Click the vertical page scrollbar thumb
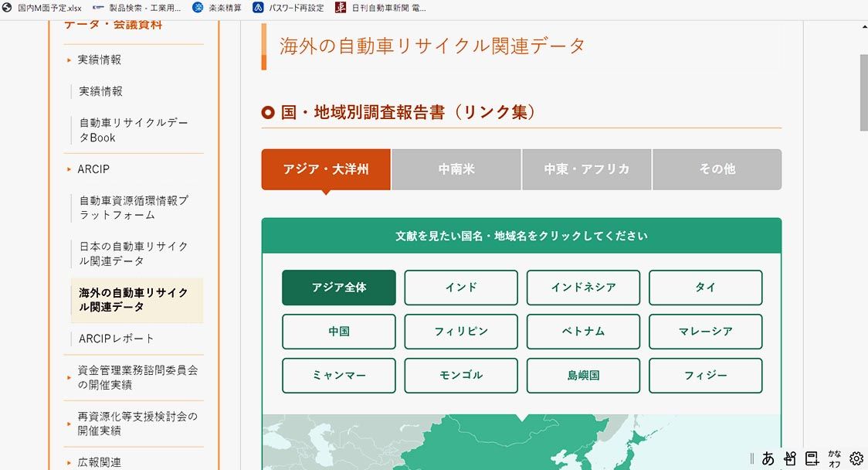 (x=863, y=93)
